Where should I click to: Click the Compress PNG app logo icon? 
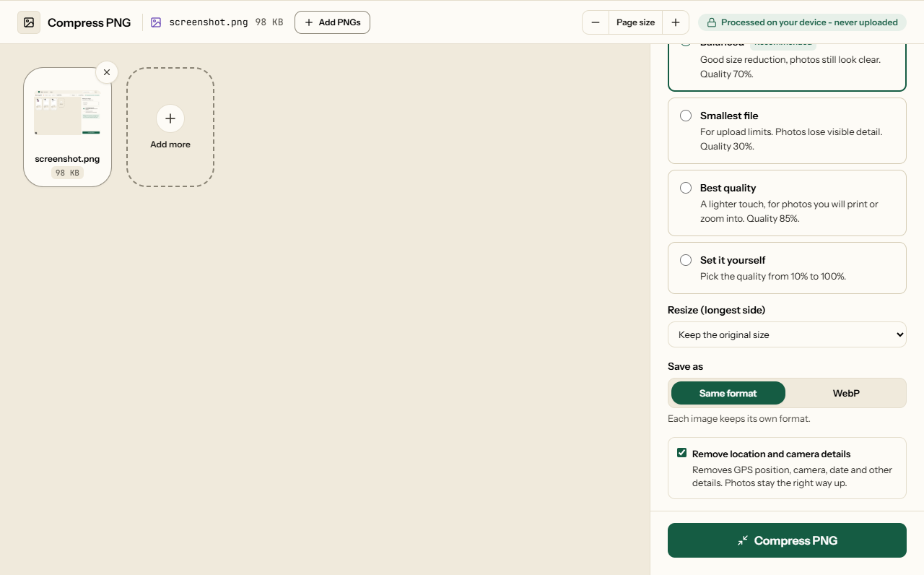pyautogui.click(x=29, y=22)
